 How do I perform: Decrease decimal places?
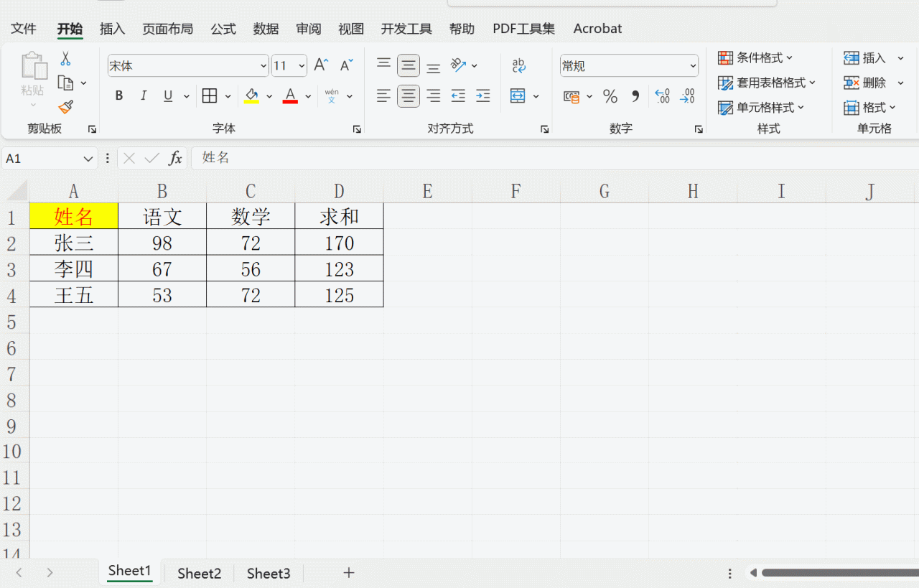(687, 96)
